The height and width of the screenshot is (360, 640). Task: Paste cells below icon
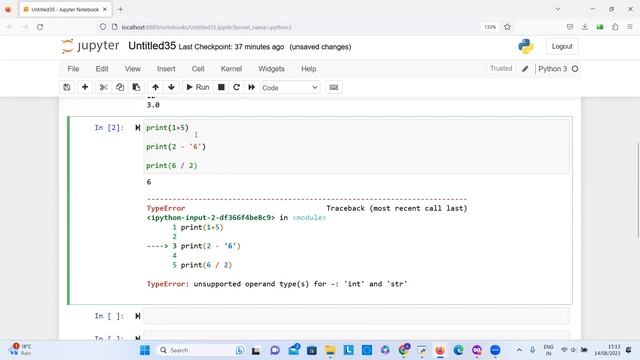(136, 87)
